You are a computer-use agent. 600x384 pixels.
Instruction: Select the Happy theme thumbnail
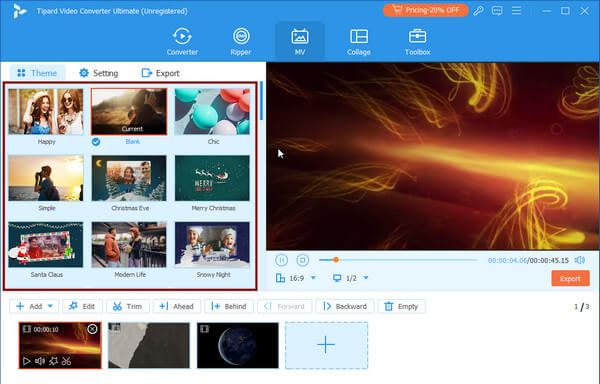pos(46,112)
